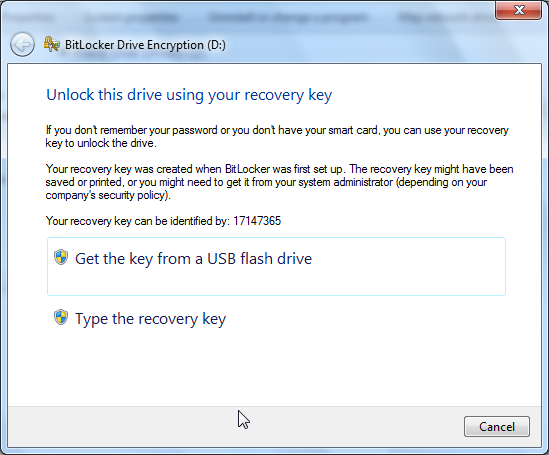Click the back arrow button
Screen dimensions: 549x455
click(x=22, y=44)
